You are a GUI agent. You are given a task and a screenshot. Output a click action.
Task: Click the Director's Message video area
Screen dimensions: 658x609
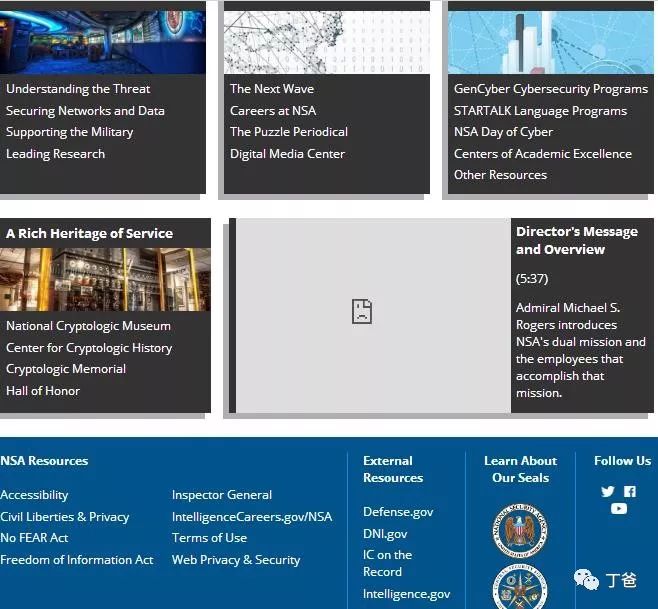[x=373, y=316]
